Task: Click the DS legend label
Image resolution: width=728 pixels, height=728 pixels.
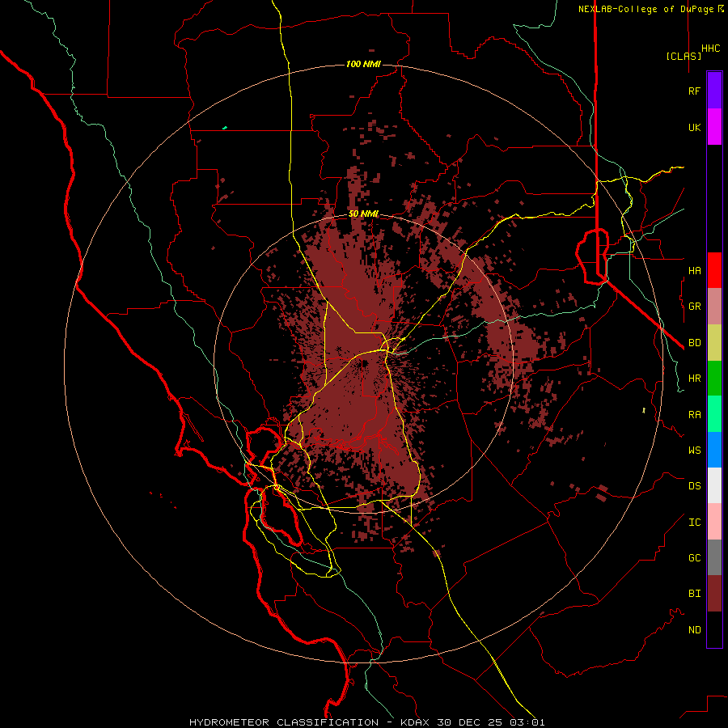Action: 694,485
